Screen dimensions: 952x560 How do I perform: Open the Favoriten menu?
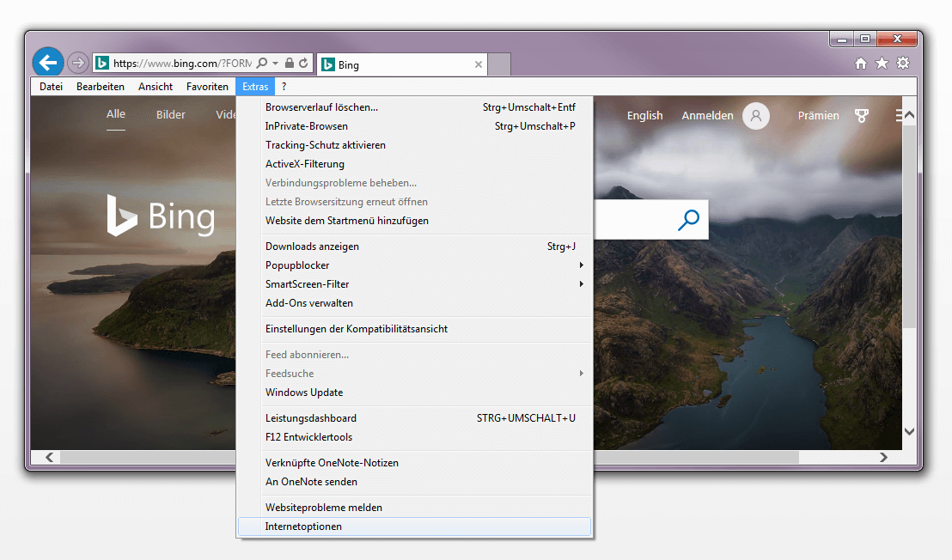(207, 87)
